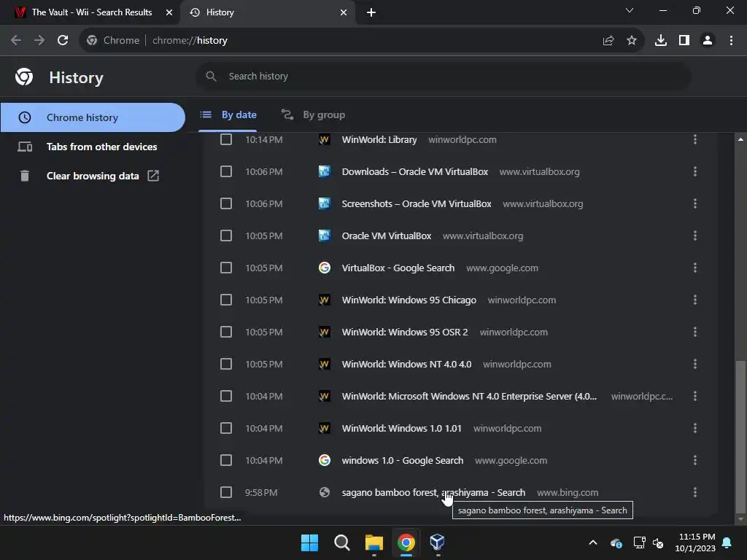Open File Explorer from taskbar

click(374, 542)
